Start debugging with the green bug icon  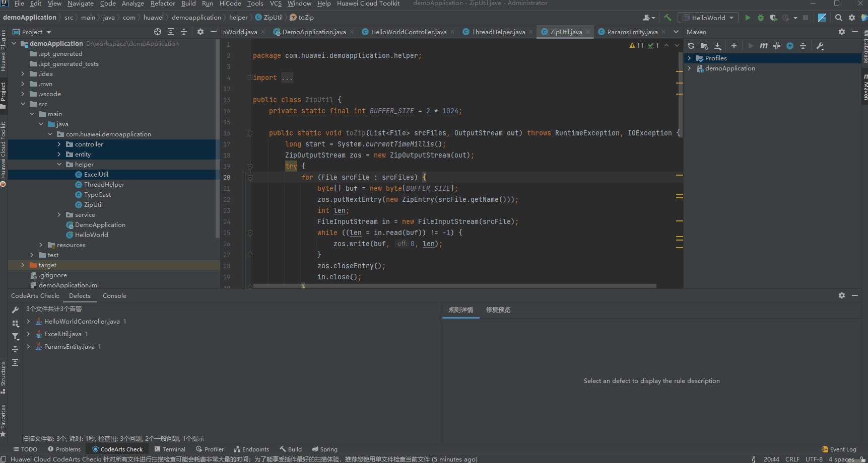[x=761, y=18]
